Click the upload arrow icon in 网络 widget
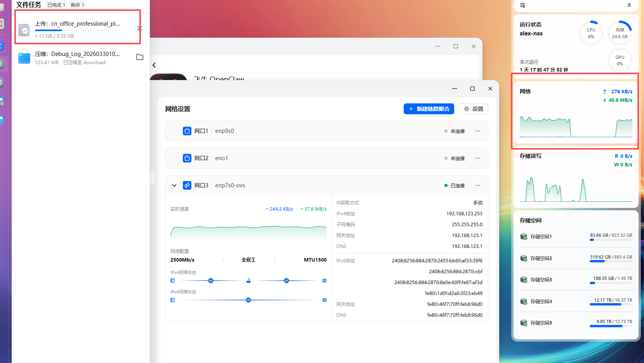The height and width of the screenshot is (363, 644). coord(605,91)
